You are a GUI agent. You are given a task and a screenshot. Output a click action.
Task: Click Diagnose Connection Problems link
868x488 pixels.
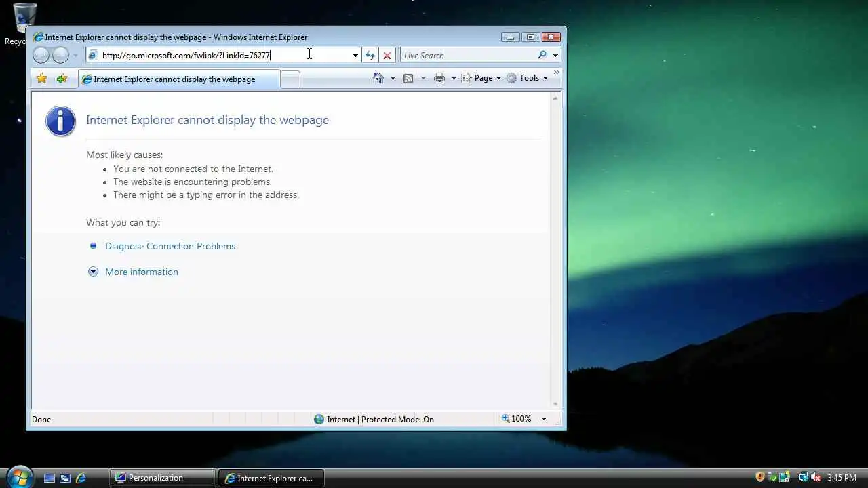click(170, 246)
